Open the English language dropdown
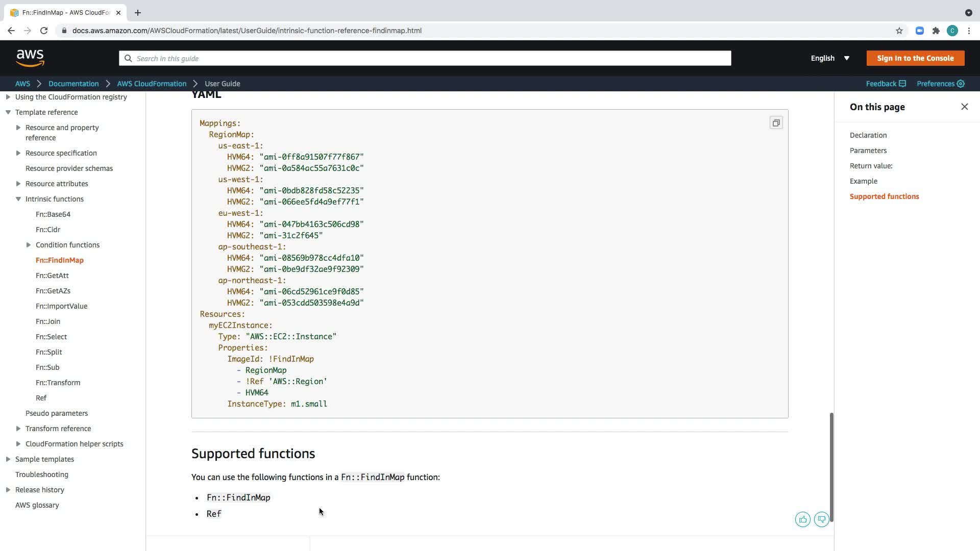Image resolution: width=980 pixels, height=551 pixels. click(x=830, y=58)
